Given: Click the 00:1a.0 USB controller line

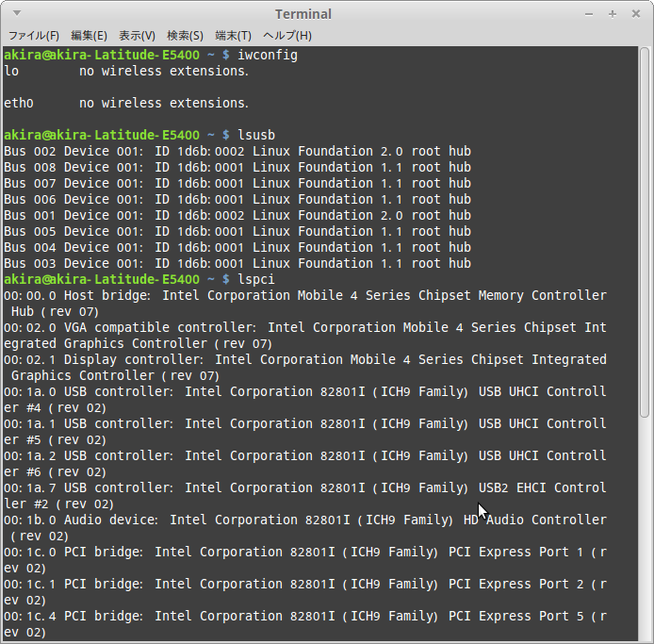Looking at the screenshot, I should click(x=305, y=392).
